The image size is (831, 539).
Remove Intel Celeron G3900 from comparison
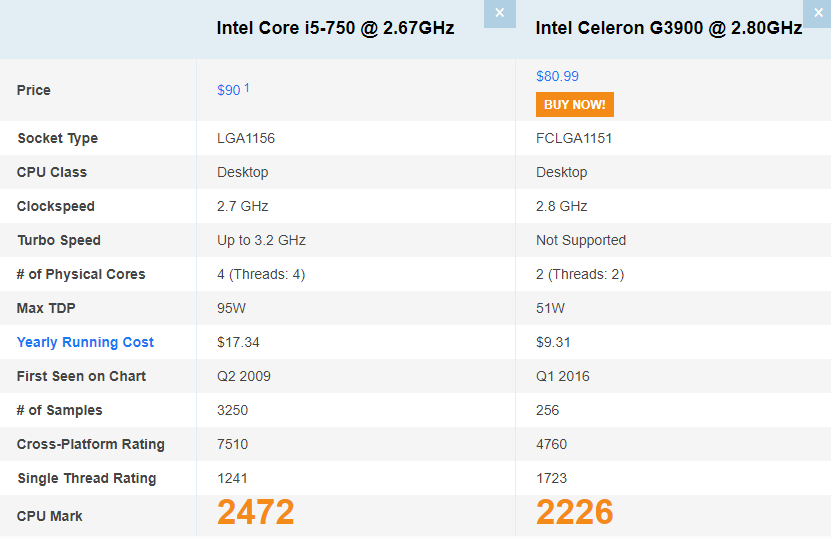pyautogui.click(x=817, y=13)
